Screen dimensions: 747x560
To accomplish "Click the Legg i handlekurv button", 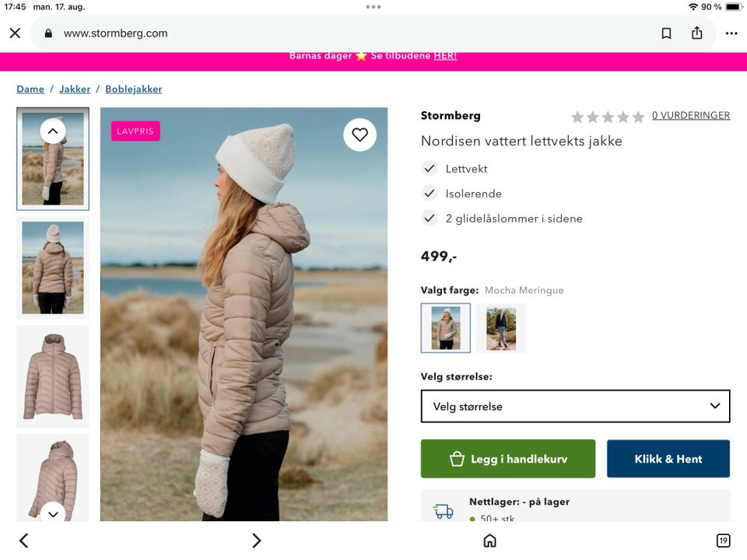I will (x=508, y=459).
